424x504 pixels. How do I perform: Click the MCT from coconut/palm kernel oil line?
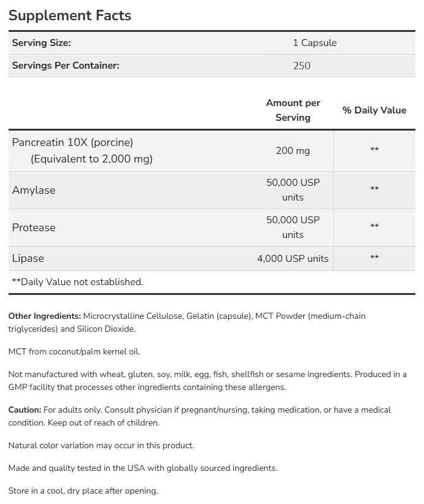pos(74,352)
